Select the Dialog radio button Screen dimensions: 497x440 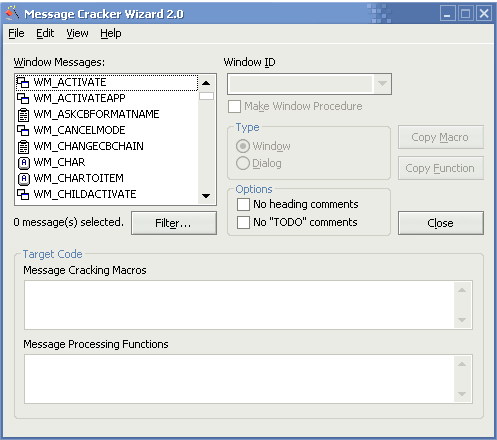click(243, 163)
